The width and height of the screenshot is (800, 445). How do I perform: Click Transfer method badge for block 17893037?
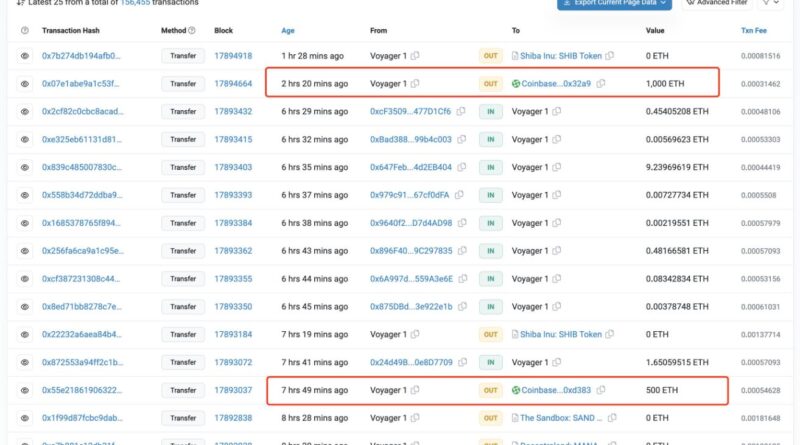pyautogui.click(x=183, y=390)
